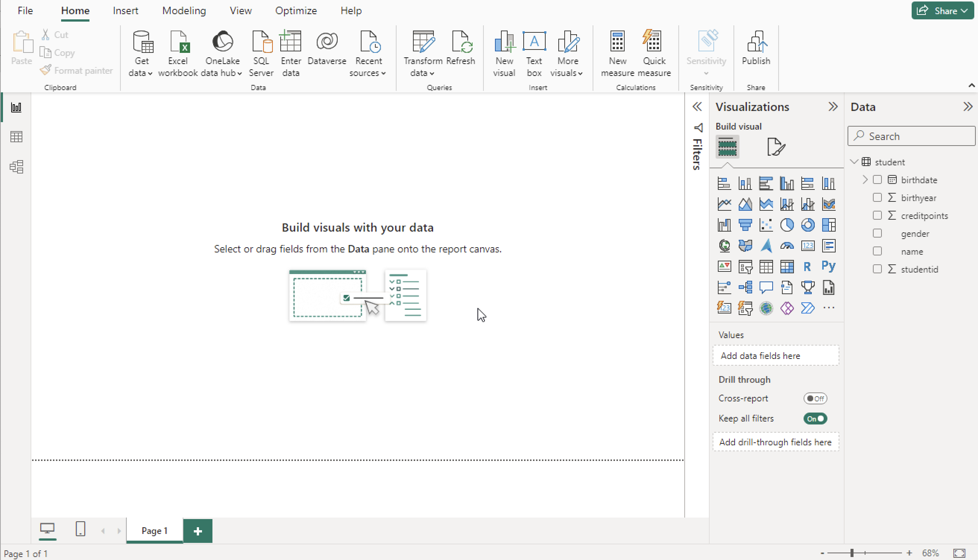This screenshot has width=978, height=560.
Task: Expand the birthdate field hierarchy
Action: pyautogui.click(x=865, y=179)
